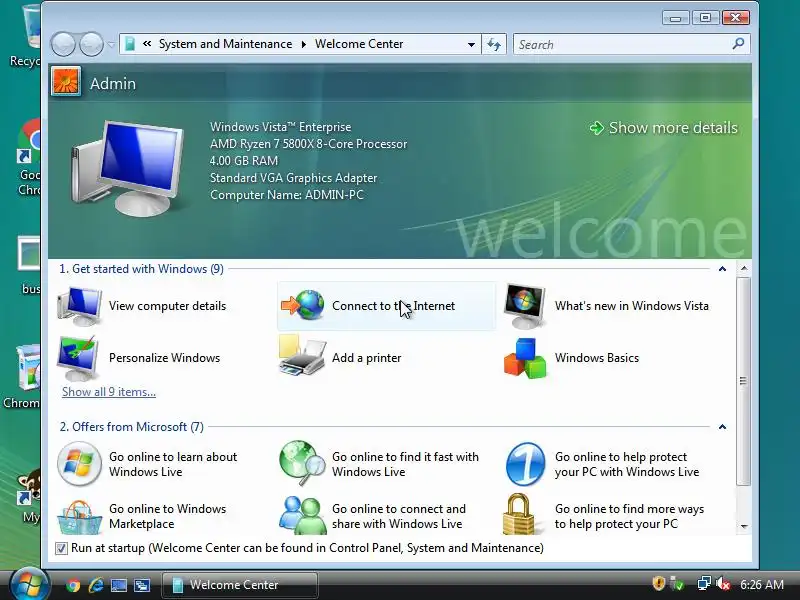Click the muted volume tray icon
Image resolution: width=800 pixels, height=600 pixels.
pos(723,584)
